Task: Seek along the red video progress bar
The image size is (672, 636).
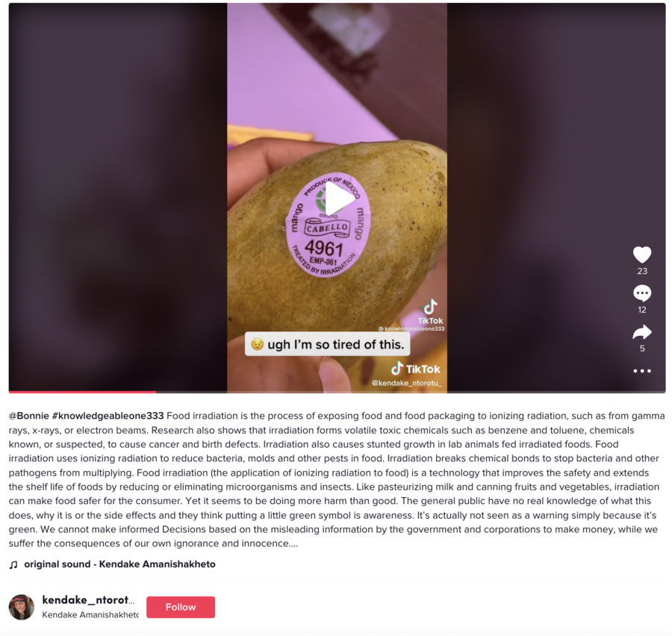Action: tap(337, 392)
